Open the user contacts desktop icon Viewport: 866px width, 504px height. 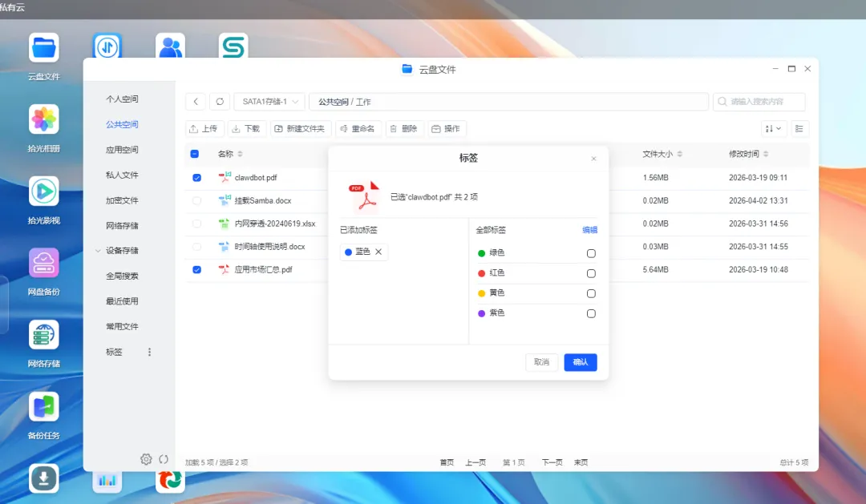click(x=170, y=46)
